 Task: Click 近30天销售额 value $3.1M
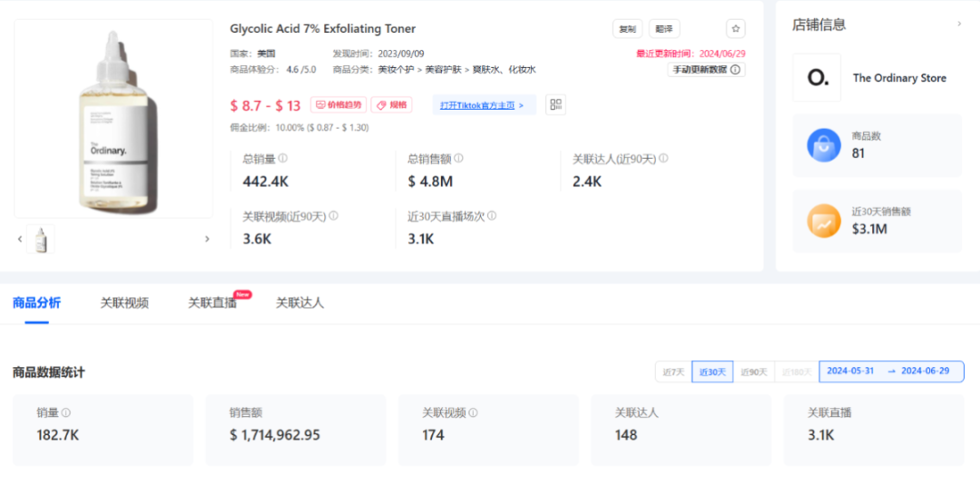(869, 230)
